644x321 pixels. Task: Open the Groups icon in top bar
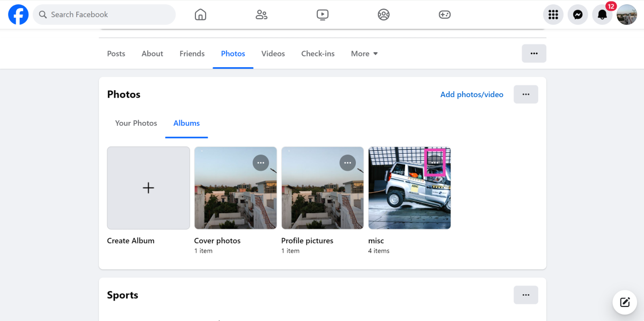(383, 14)
